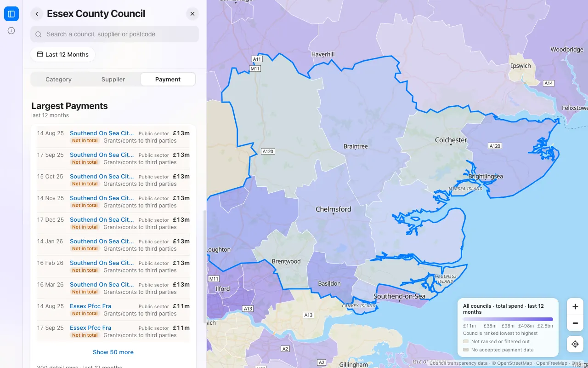Open the Last 12 Months date filter
The width and height of the screenshot is (588, 368).
pos(62,54)
